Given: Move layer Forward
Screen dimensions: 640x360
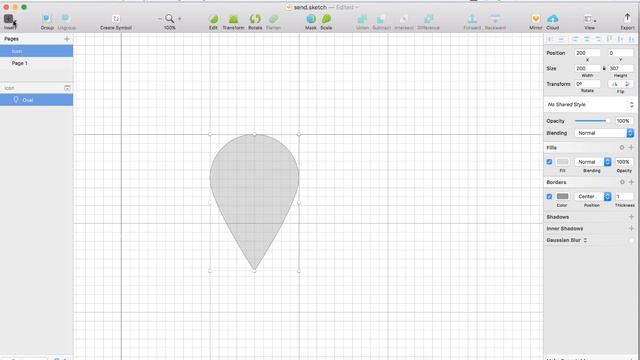Looking at the screenshot, I should pos(472,19).
